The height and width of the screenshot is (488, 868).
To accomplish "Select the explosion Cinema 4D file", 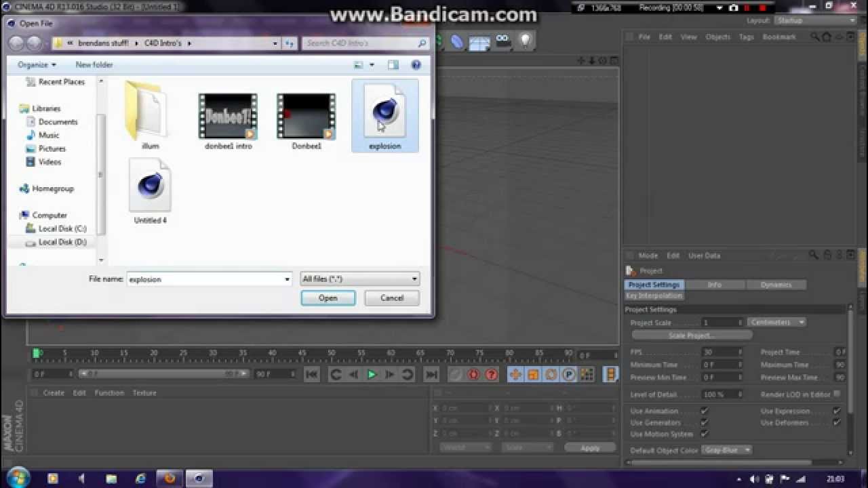I will [x=384, y=117].
